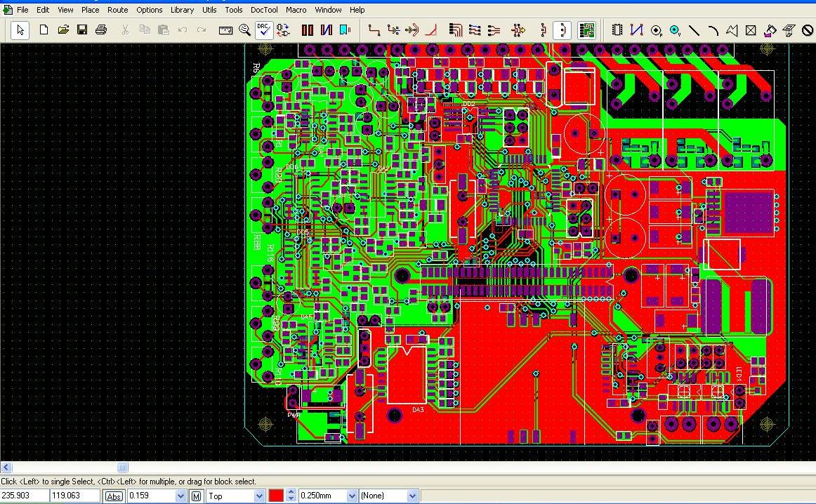Toggle Abs coordinate mode button
This screenshot has width=816, height=504.
(x=114, y=496)
